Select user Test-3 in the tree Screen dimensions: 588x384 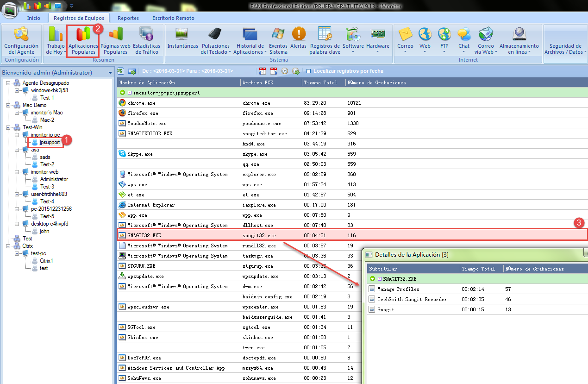47,187
